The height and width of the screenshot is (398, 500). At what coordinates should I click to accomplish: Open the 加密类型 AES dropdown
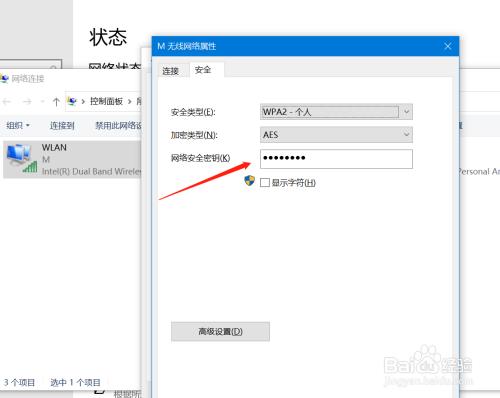click(x=336, y=135)
